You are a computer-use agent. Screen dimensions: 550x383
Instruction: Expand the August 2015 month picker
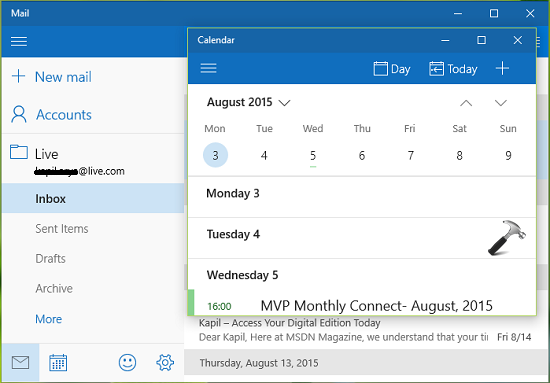[x=249, y=102]
